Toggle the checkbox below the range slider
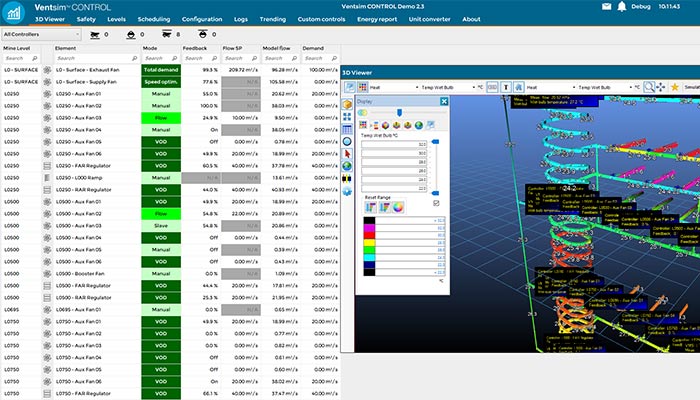Image resolution: width=700 pixels, height=400 pixels. (x=435, y=203)
